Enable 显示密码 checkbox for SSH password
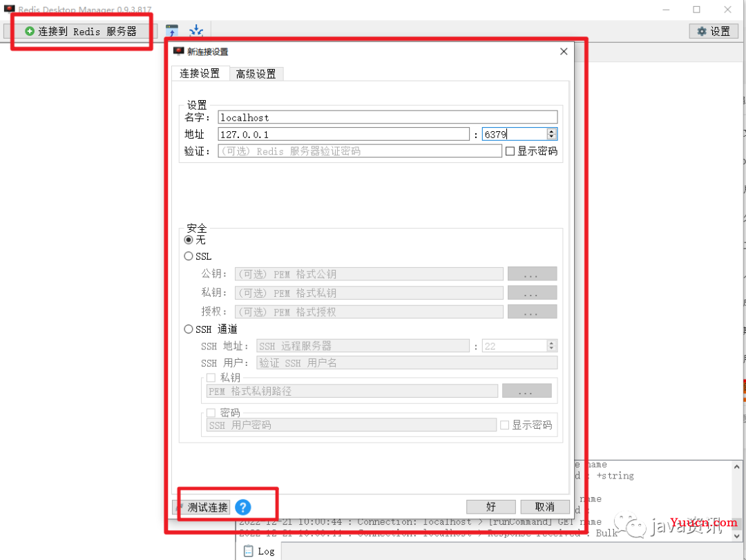 pyautogui.click(x=505, y=425)
